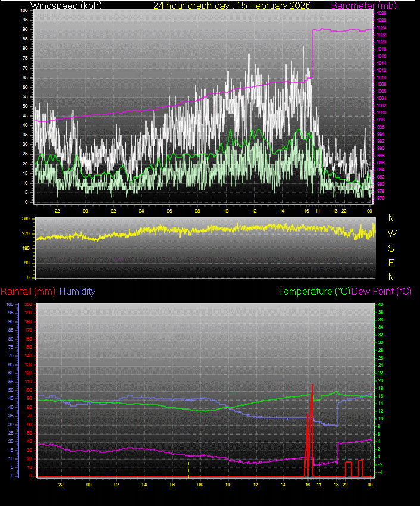Click the 'E' wind direction compass letter
This screenshot has width=420, height=506.
[x=391, y=263]
